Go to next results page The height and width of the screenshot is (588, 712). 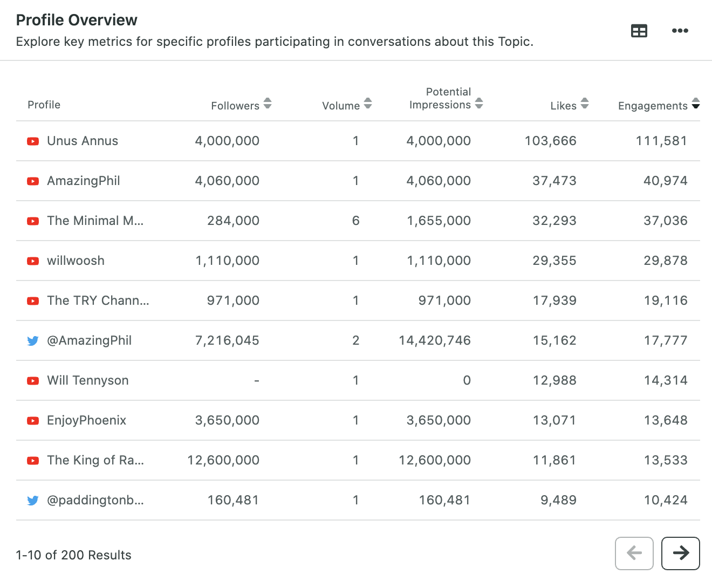[x=681, y=553]
